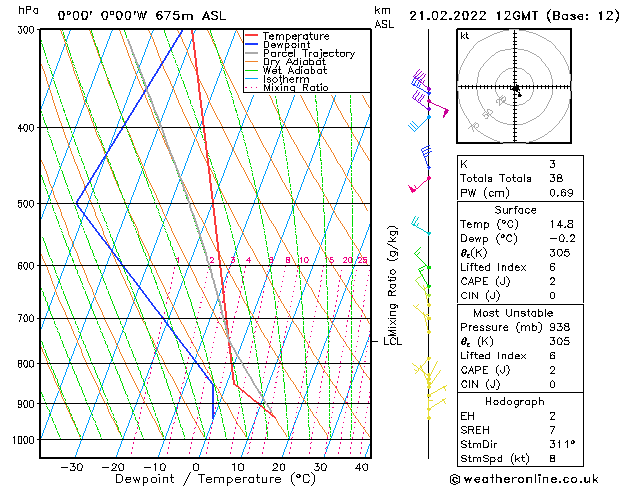Click the weatheronline.co.uk copyright text
This screenshot has width=629, height=486.
point(524,479)
